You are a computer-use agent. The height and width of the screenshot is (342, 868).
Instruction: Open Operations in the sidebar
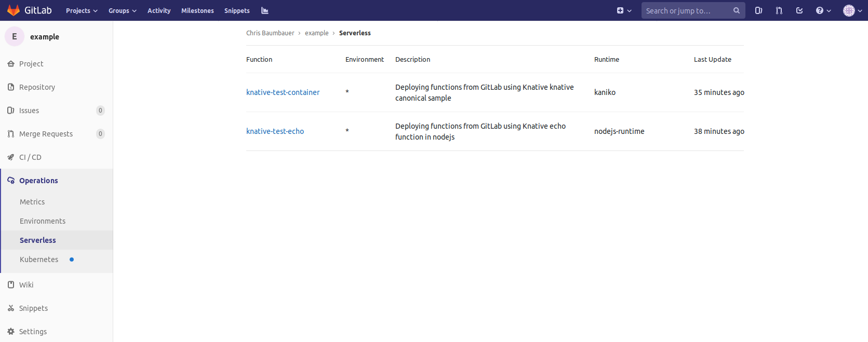tap(38, 181)
